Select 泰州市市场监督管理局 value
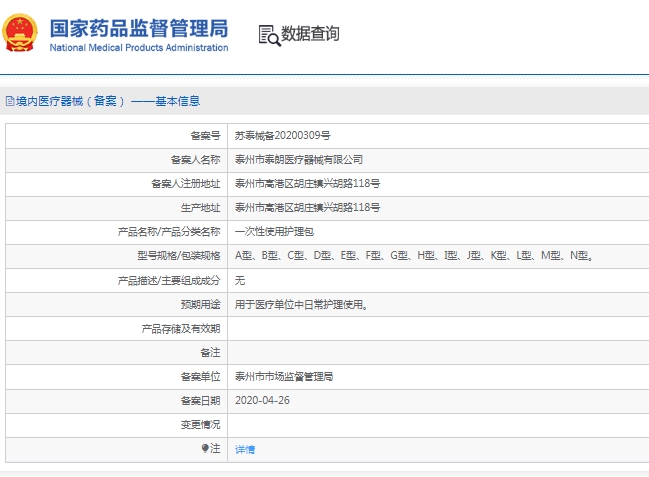The width and height of the screenshot is (649, 477). pyautogui.click(x=284, y=376)
